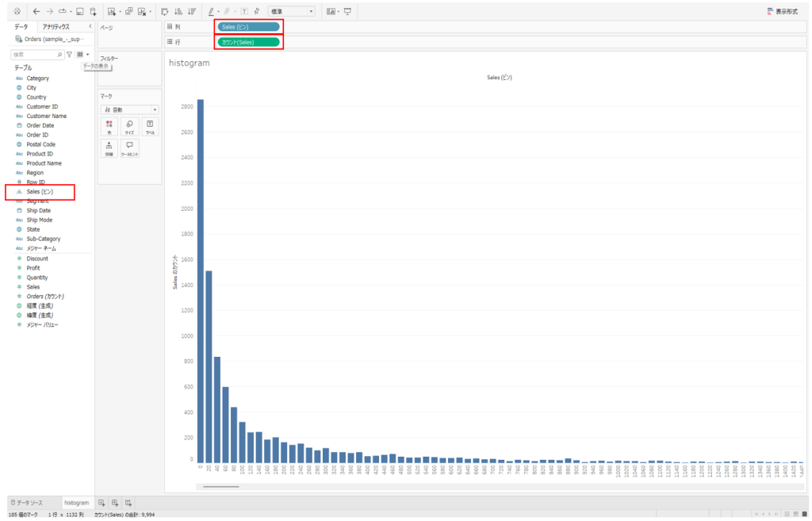Viewport: 812px width, 521px height.
Task: Click the swap rows and columns icon
Action: point(164,11)
